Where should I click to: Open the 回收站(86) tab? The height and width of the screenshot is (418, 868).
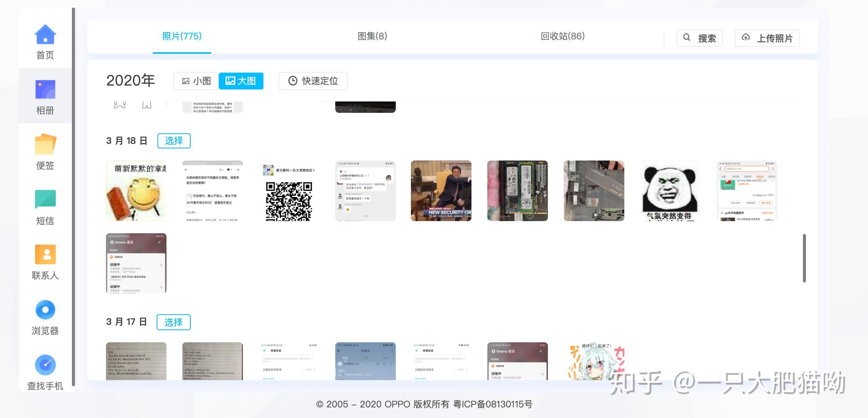(x=563, y=36)
